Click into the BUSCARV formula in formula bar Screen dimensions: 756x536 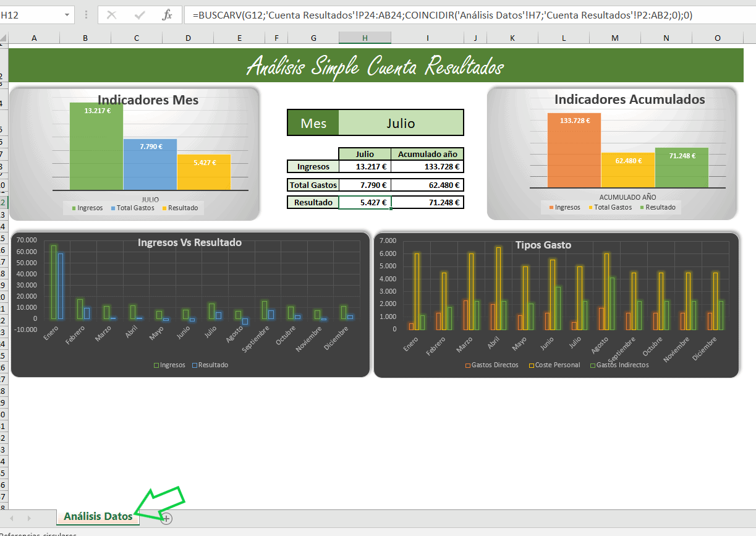pos(442,15)
